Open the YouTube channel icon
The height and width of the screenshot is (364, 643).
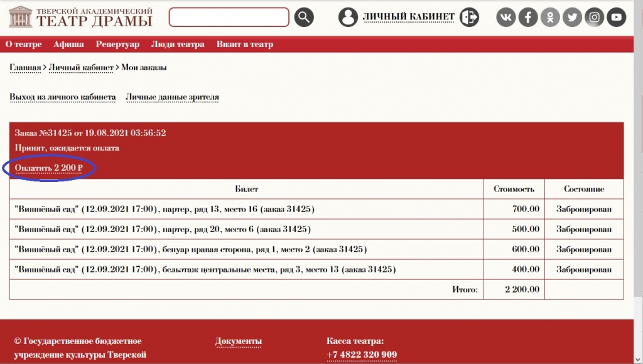(x=617, y=17)
